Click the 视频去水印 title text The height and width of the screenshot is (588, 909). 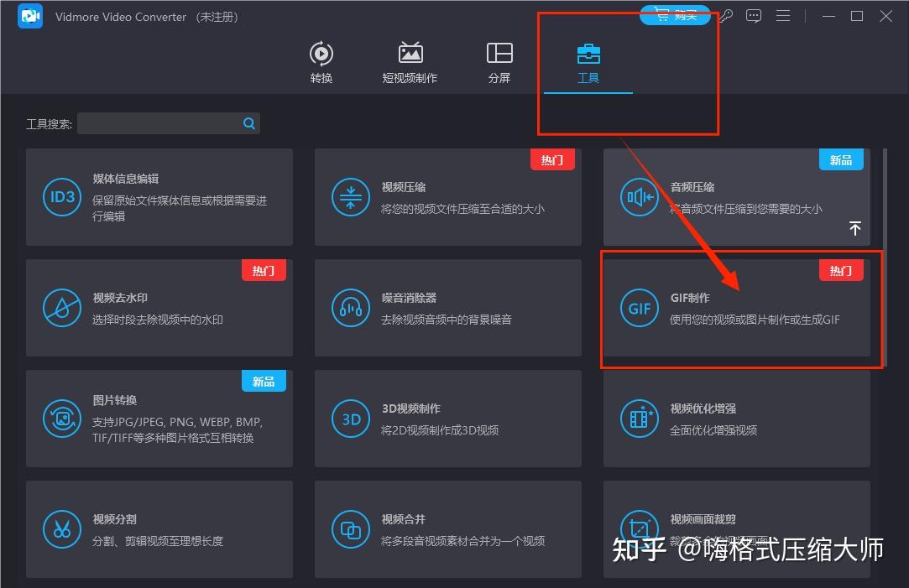(120, 298)
